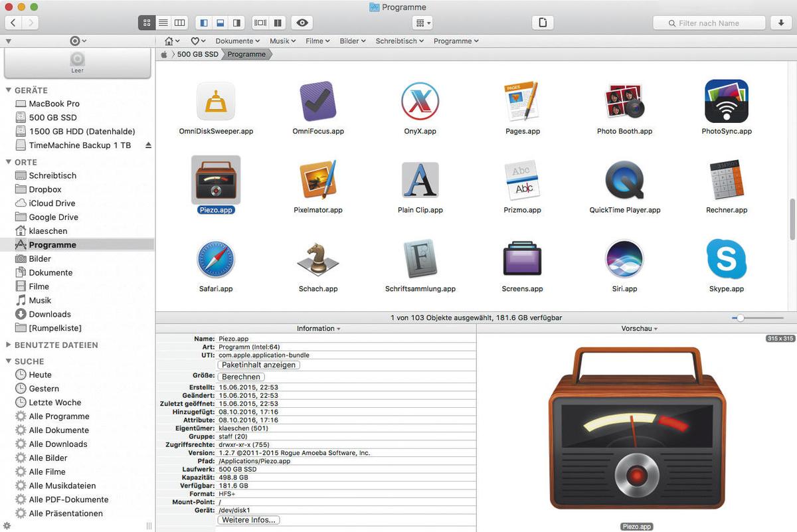The width and height of the screenshot is (797, 532).
Task: Switch to column view mode
Action: click(179, 23)
